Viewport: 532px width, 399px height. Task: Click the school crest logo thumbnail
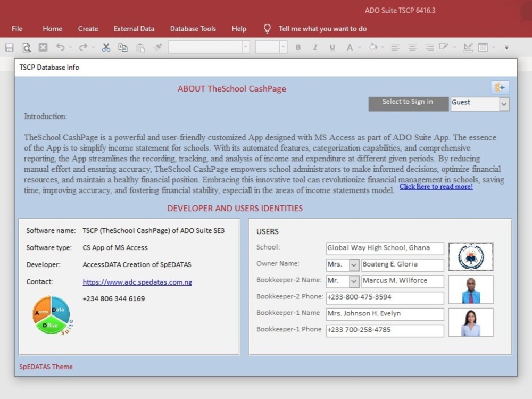click(x=471, y=257)
